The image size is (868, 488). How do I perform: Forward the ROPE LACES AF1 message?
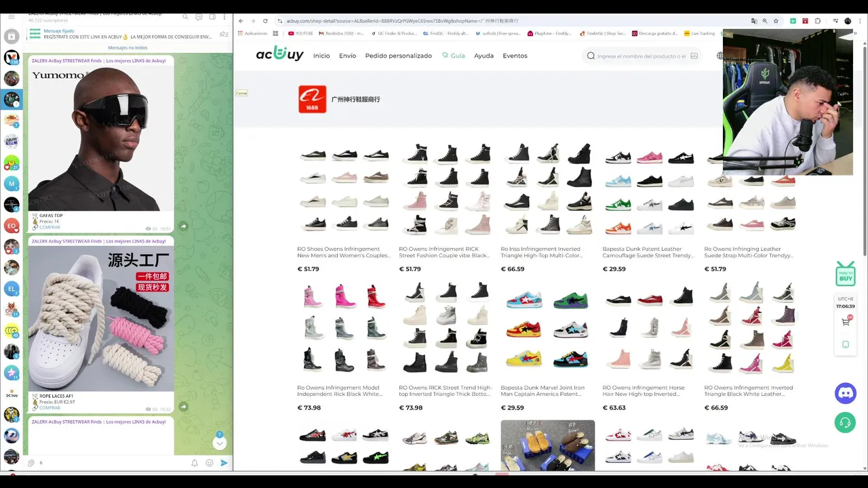(x=183, y=407)
